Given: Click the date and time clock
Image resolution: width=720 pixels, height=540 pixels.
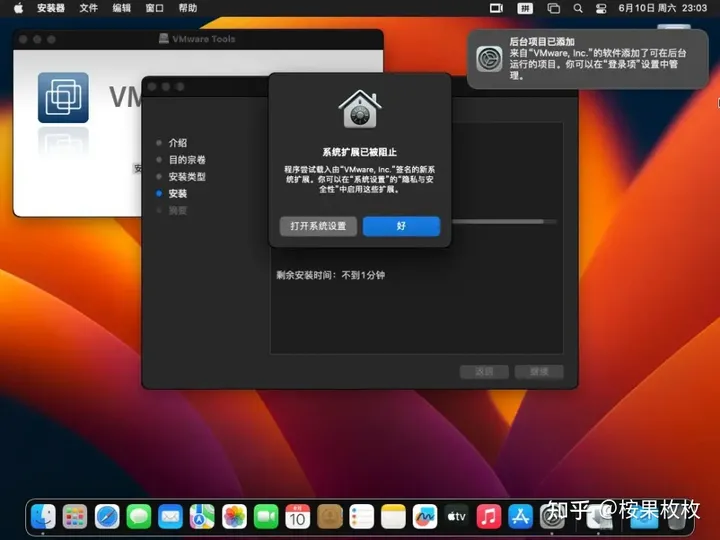Looking at the screenshot, I should (x=663, y=8).
